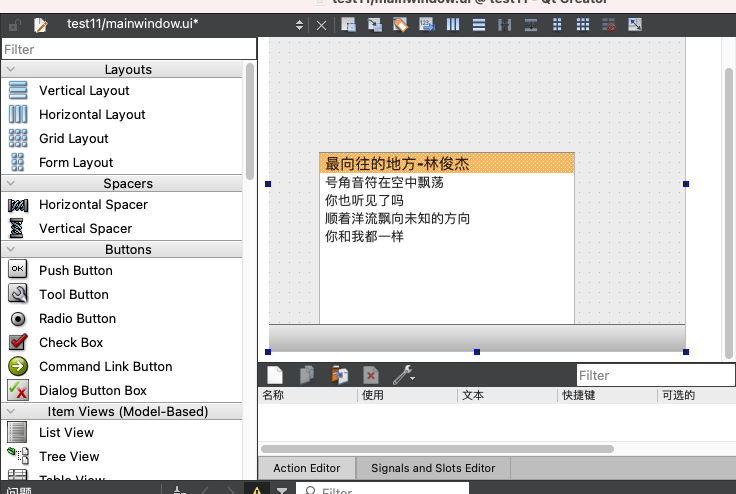The height and width of the screenshot is (494, 736).
Task: Click the 名称 column header
Action: pyautogui.click(x=308, y=395)
